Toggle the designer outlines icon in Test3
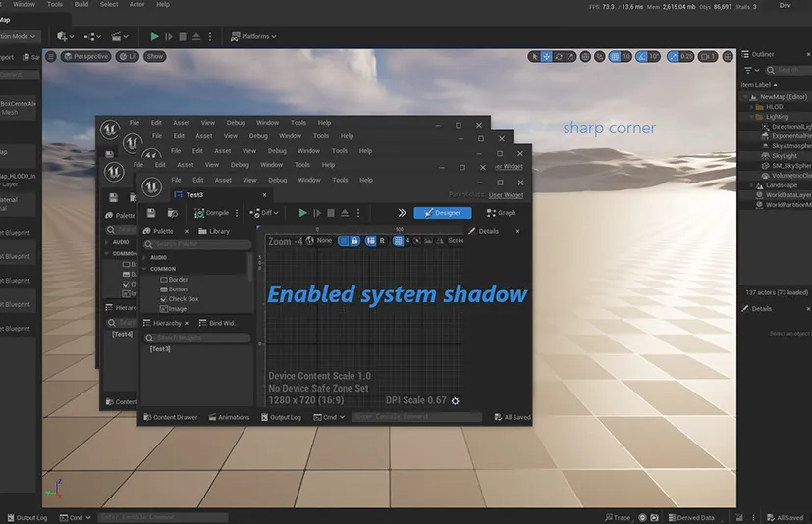The image size is (812, 524). point(343,240)
